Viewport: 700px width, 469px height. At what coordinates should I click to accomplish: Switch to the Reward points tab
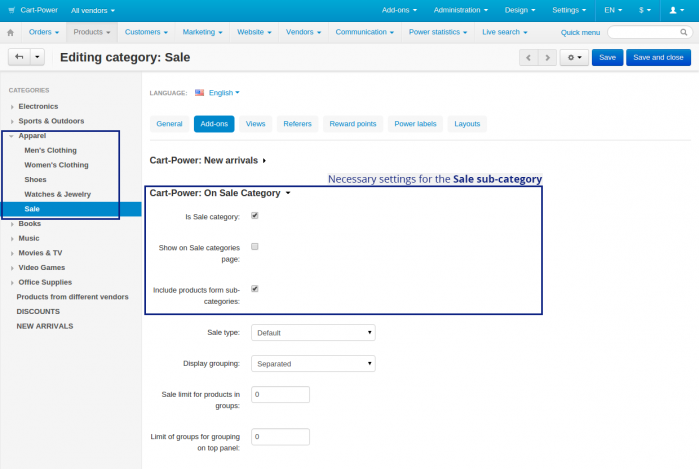pos(353,124)
